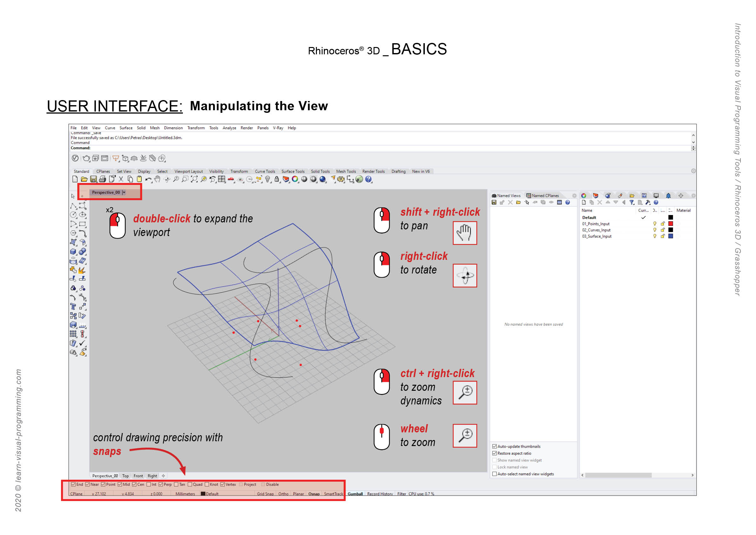Uncheck Auto-update thumbnails option
This screenshot has width=756, height=535.
(x=495, y=446)
